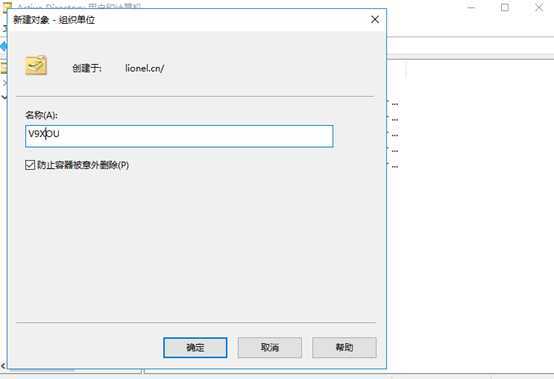Click the 确定 button to confirm
554x379 pixels.
tap(195, 348)
